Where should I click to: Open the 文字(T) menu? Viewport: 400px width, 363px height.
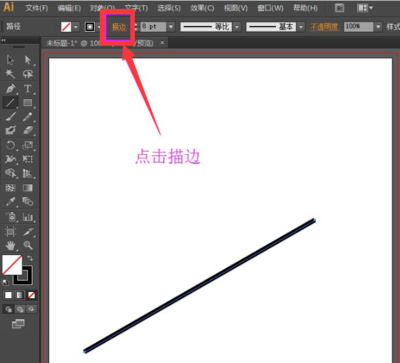tap(136, 8)
